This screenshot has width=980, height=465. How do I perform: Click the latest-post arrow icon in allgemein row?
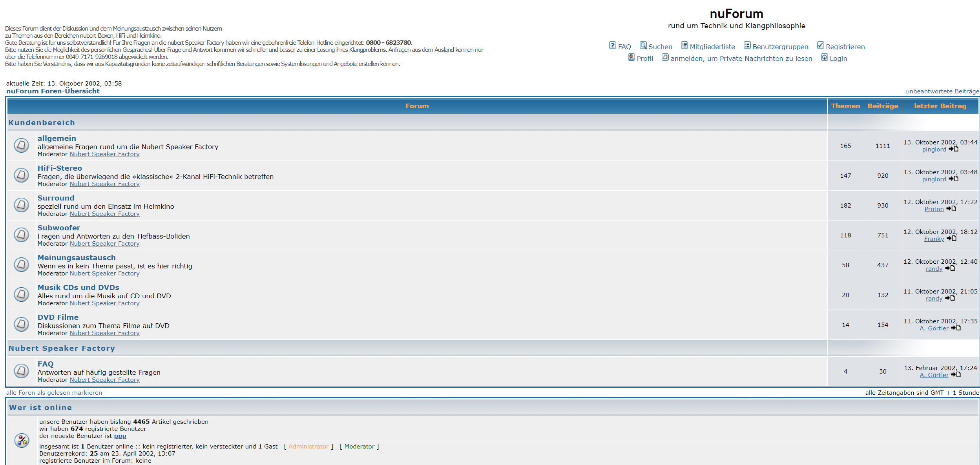[x=953, y=149]
